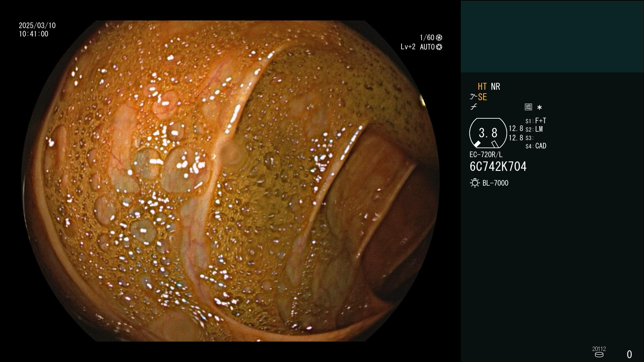Select the HT indicator label
Screen dimensions: 644x362
pos(482,86)
